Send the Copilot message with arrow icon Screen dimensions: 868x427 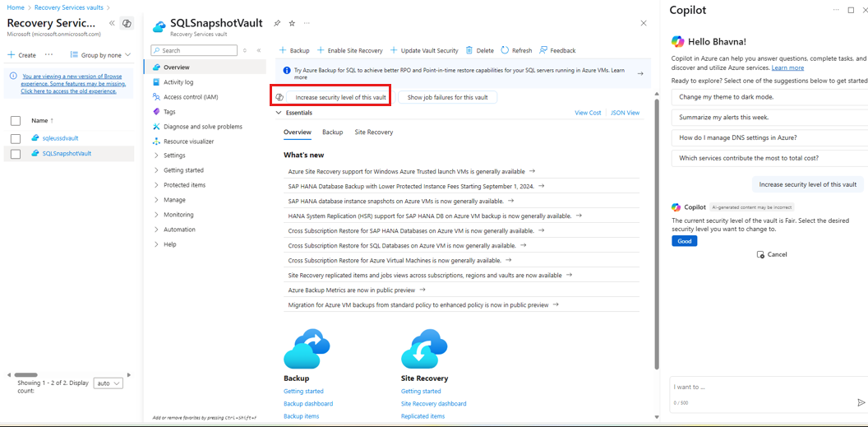tap(861, 402)
